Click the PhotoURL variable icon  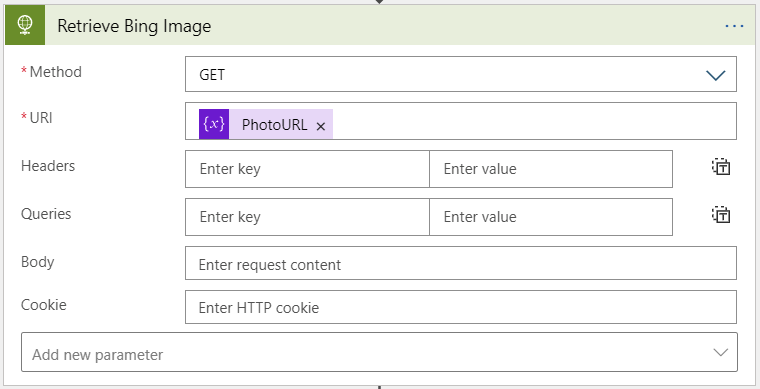click(x=214, y=124)
